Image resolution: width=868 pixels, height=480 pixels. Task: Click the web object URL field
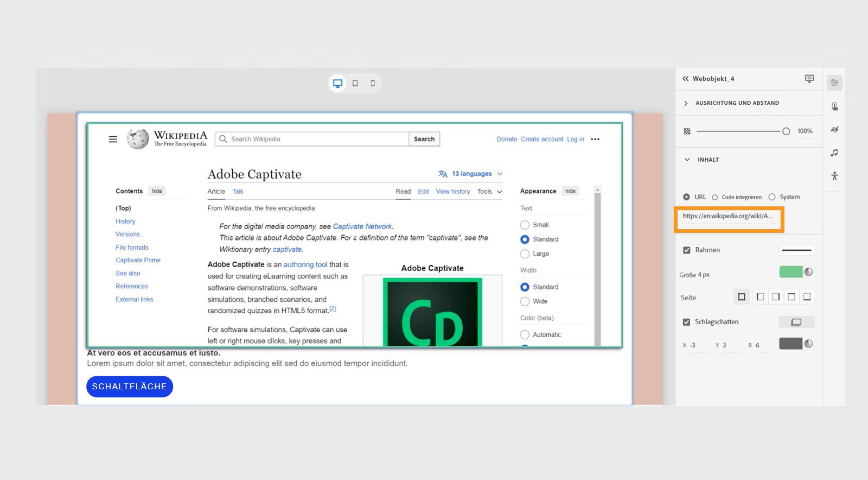728,216
